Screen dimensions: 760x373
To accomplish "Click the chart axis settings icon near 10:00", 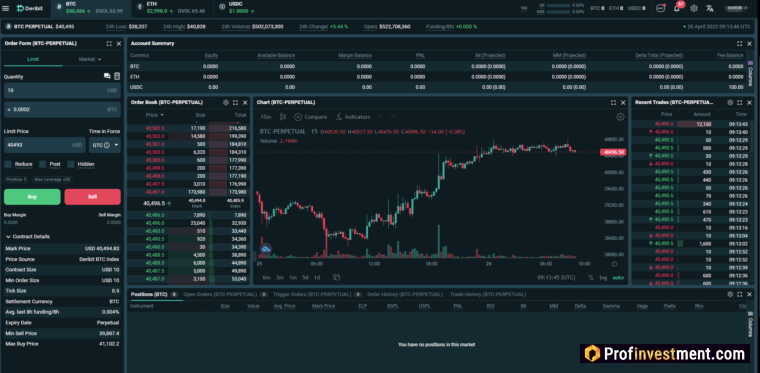I will pos(614,264).
